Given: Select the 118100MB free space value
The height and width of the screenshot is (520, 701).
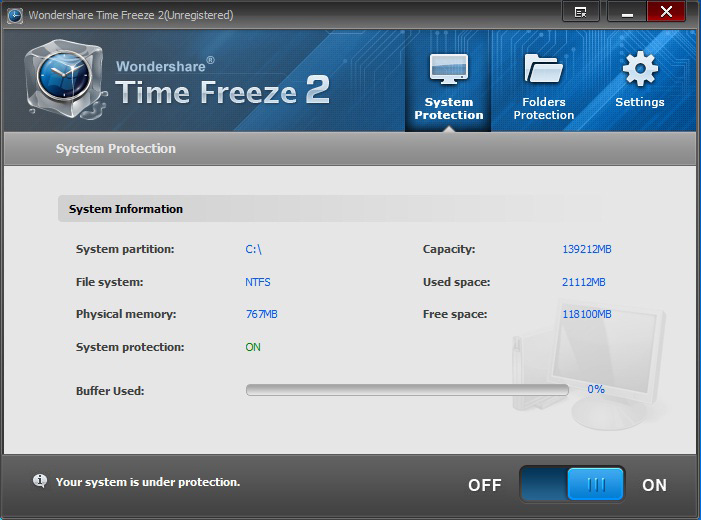Looking at the screenshot, I should click(587, 314).
